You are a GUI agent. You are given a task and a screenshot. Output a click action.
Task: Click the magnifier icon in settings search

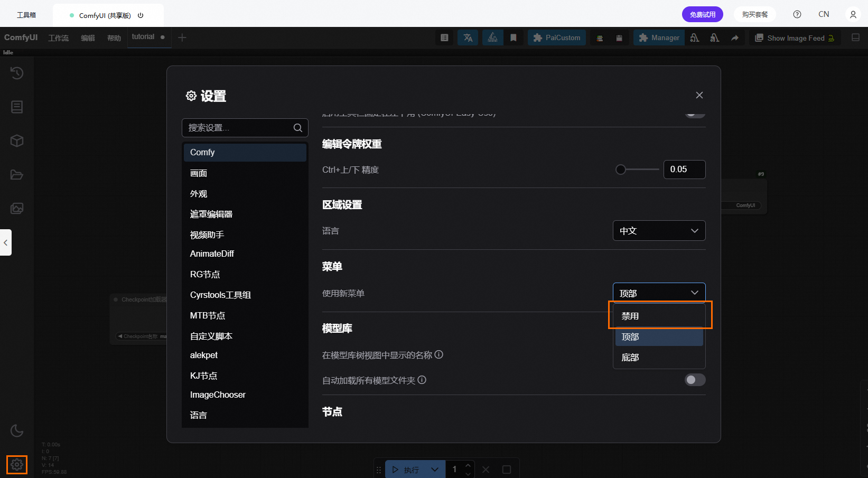298,128
